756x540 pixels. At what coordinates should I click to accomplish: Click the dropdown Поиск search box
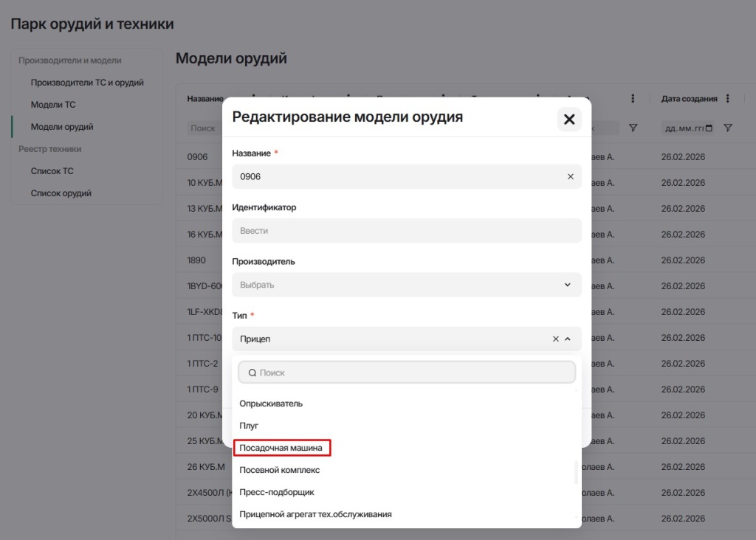407,373
